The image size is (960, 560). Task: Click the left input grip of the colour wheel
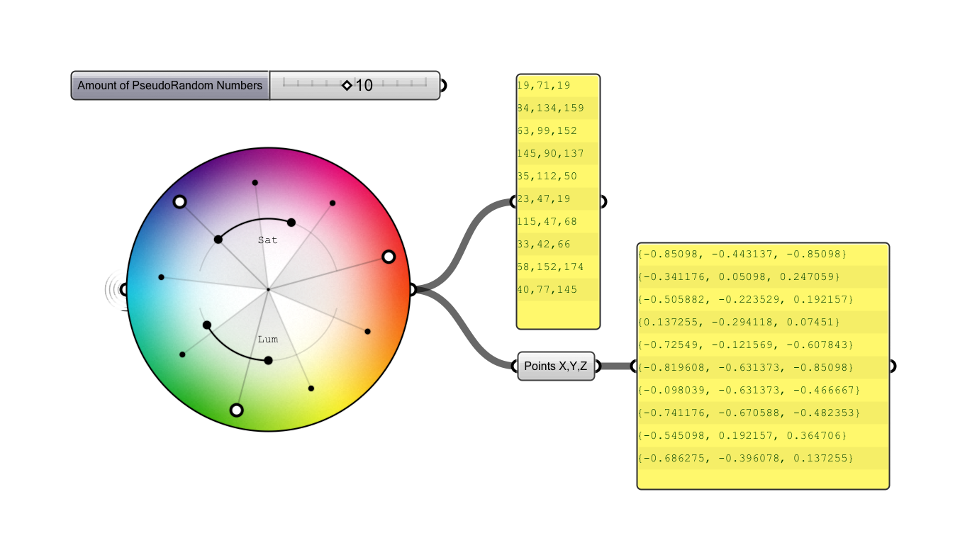pos(125,289)
